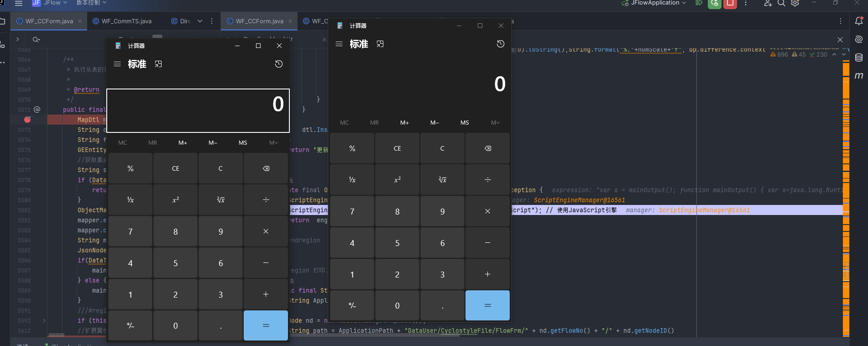868x346 pixels.
Task: Open the right editor tab options kebab
Action: (841, 21)
